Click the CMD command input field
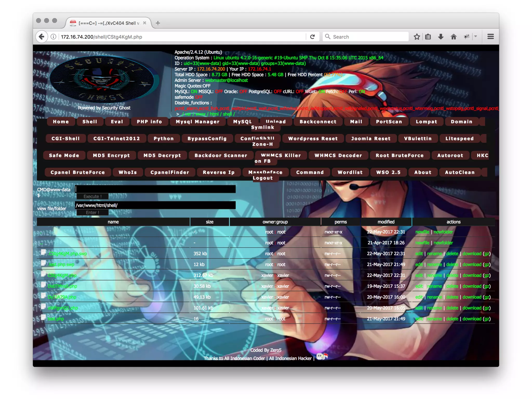Screen dimensions: 532x399 [x=155, y=189]
